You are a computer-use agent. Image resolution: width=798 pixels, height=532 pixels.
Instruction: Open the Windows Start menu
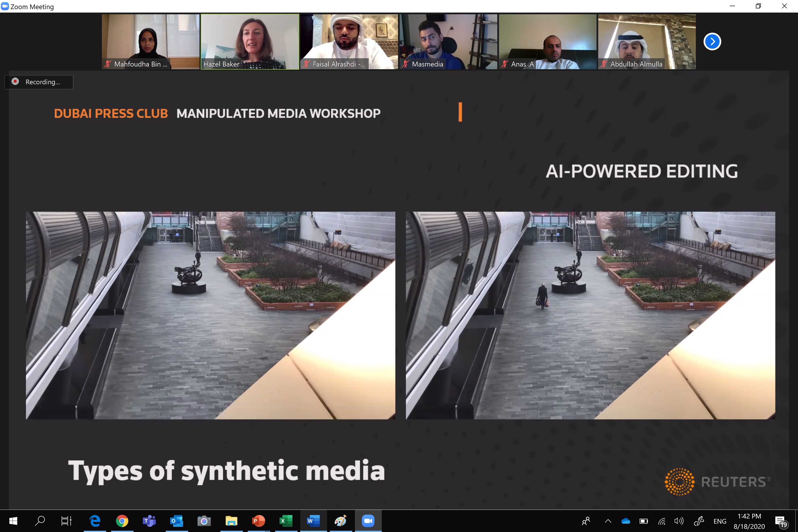pos(13,520)
